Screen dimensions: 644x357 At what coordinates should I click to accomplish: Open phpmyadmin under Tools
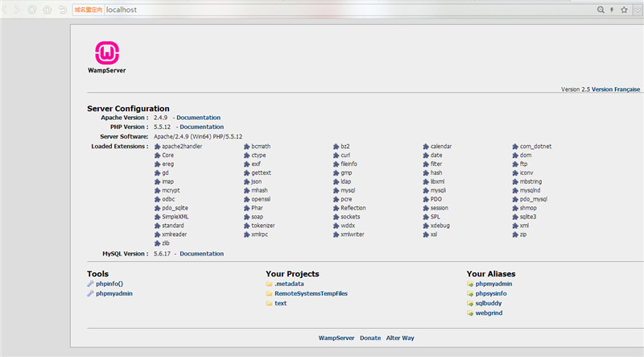pos(114,293)
